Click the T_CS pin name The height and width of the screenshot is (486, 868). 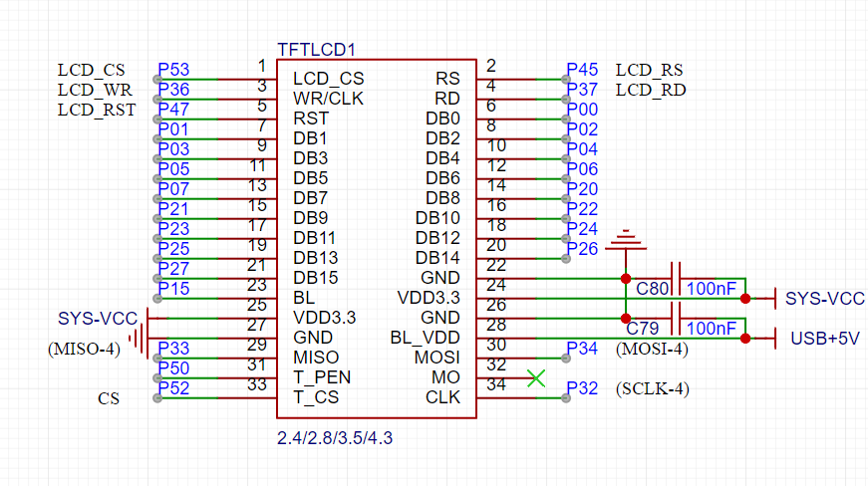pos(316,397)
